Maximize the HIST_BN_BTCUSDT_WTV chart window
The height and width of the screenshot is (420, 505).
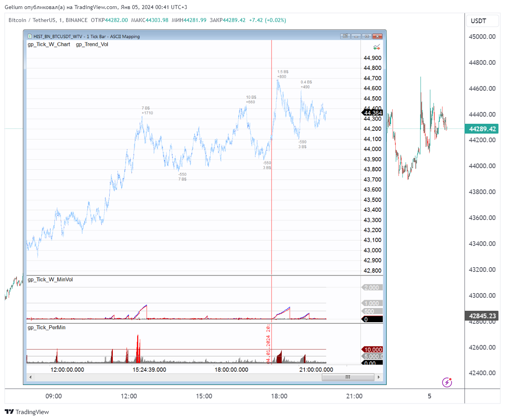coord(367,36)
